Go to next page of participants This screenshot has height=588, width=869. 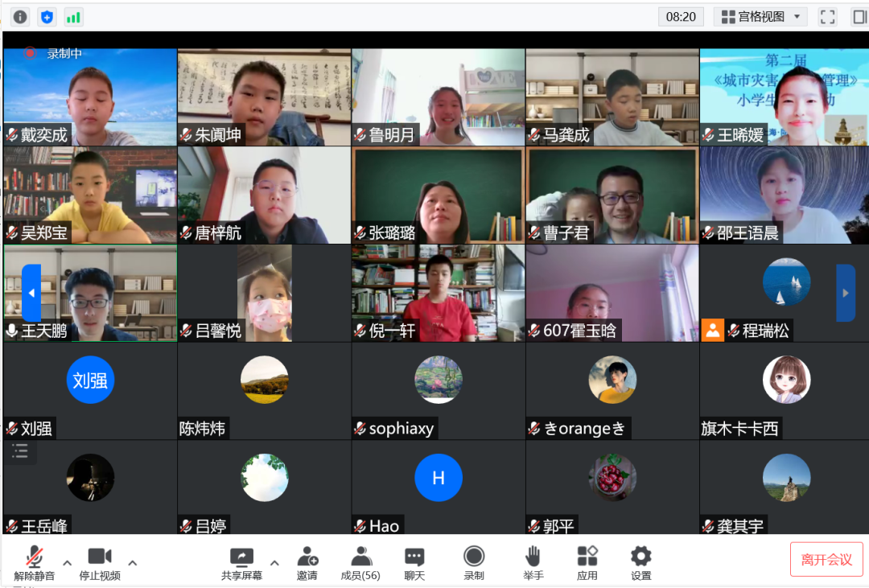[845, 293]
